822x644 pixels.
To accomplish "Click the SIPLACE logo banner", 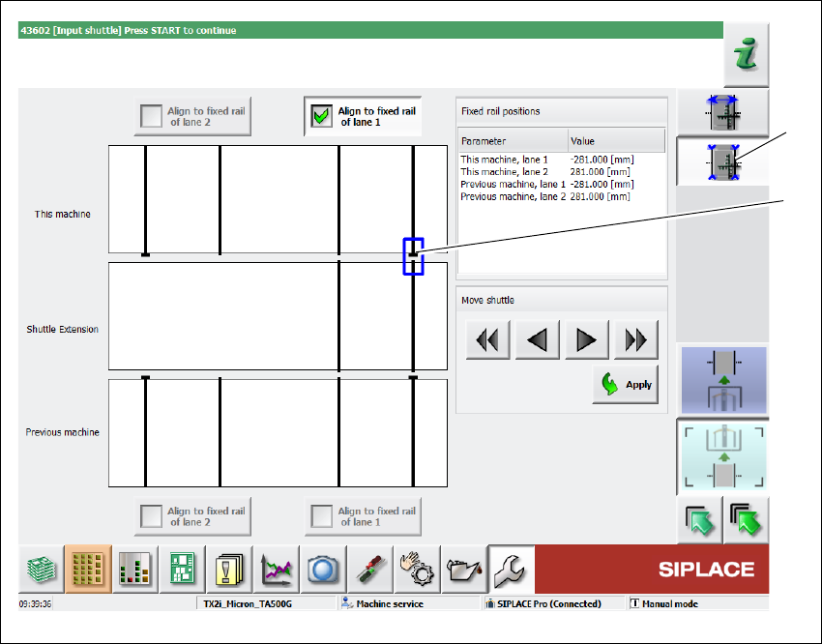I will (x=652, y=570).
